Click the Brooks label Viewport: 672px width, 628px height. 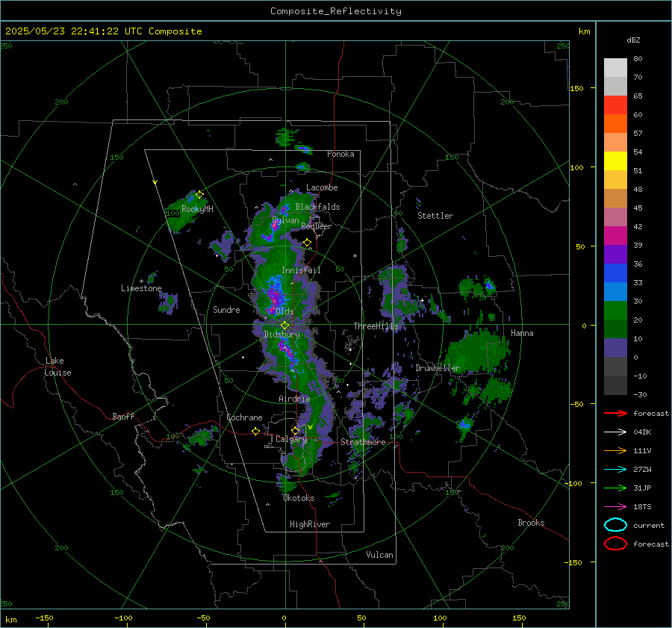pos(531,523)
